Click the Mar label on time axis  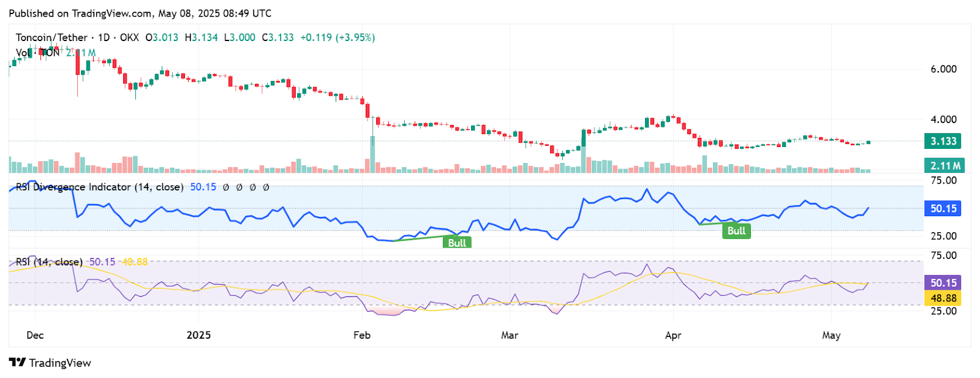(510, 335)
